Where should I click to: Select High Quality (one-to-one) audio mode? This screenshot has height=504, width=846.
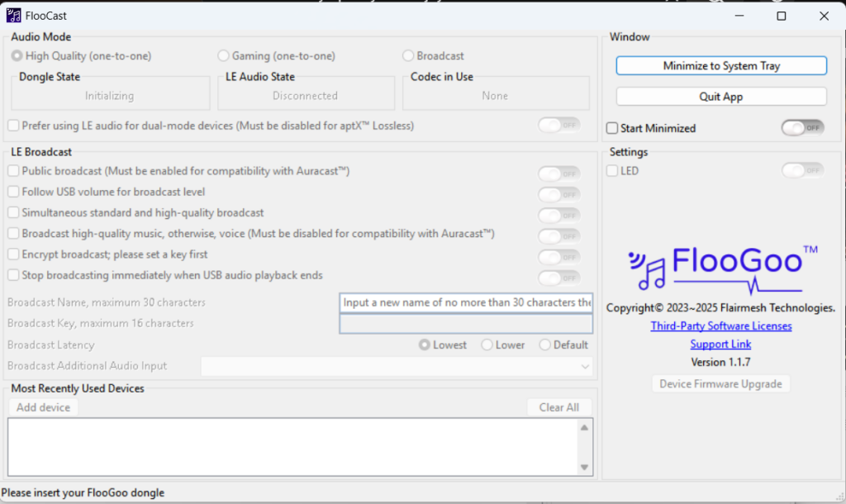coord(82,55)
